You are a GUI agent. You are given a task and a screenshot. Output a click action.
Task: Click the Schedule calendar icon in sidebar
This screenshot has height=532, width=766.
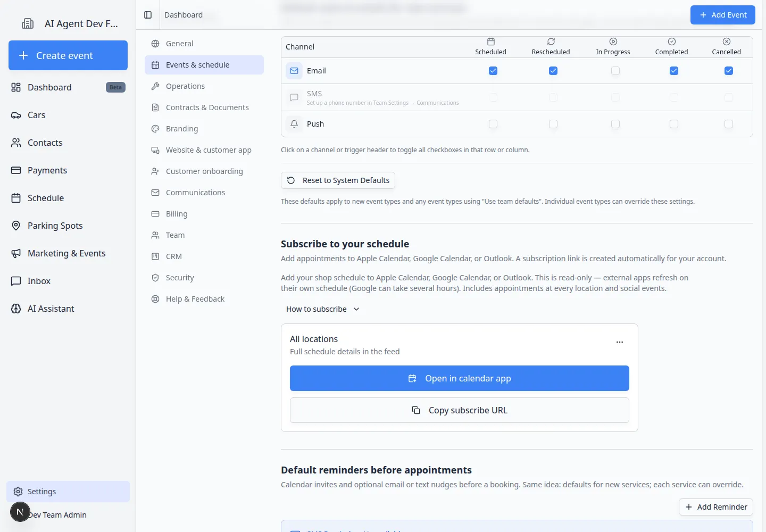click(x=16, y=198)
